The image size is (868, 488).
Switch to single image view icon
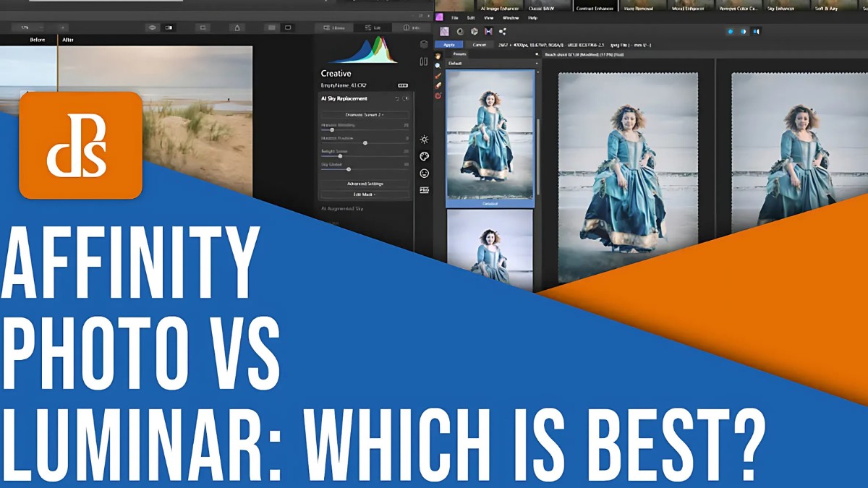(288, 27)
